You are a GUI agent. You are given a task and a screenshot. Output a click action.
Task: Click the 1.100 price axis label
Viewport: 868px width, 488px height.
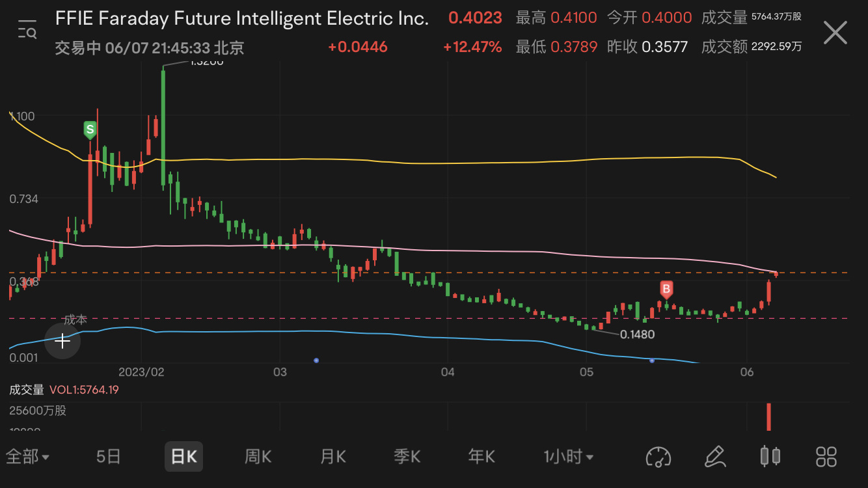click(x=22, y=116)
